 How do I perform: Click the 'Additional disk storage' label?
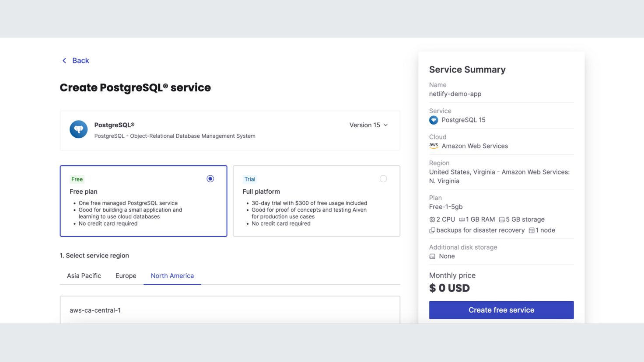tap(463, 247)
